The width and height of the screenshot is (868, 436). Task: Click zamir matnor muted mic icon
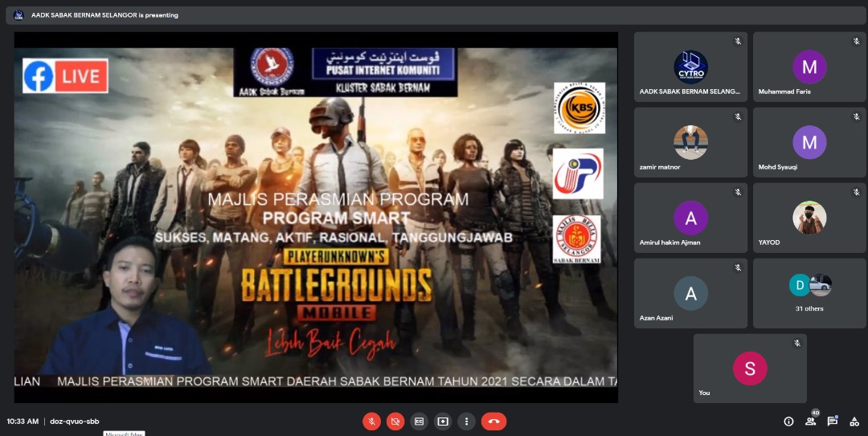738,116
